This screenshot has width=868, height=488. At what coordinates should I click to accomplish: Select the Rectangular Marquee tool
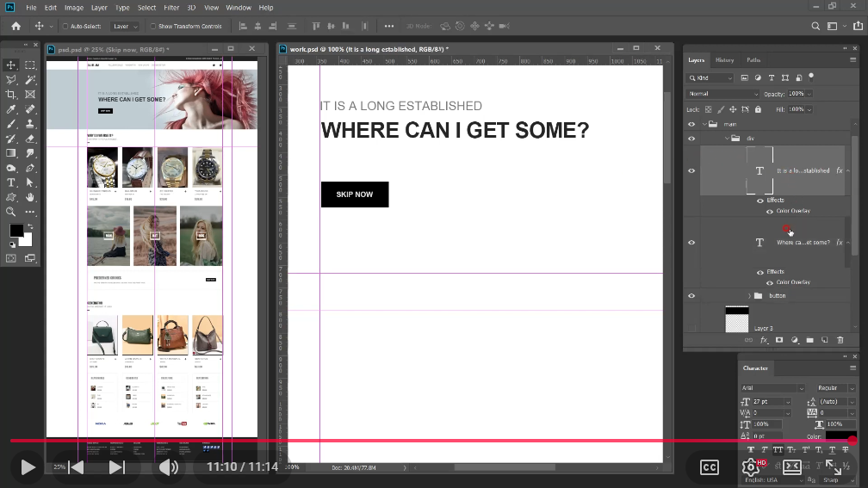(x=30, y=65)
